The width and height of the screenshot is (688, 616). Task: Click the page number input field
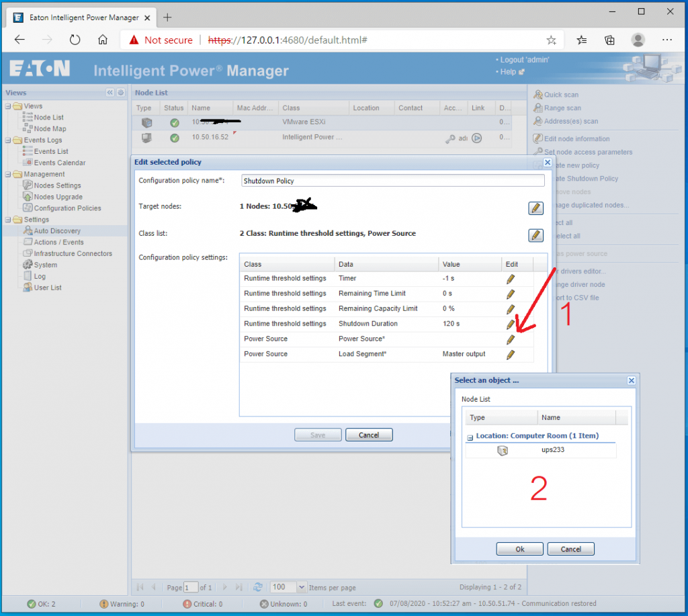[x=190, y=588]
